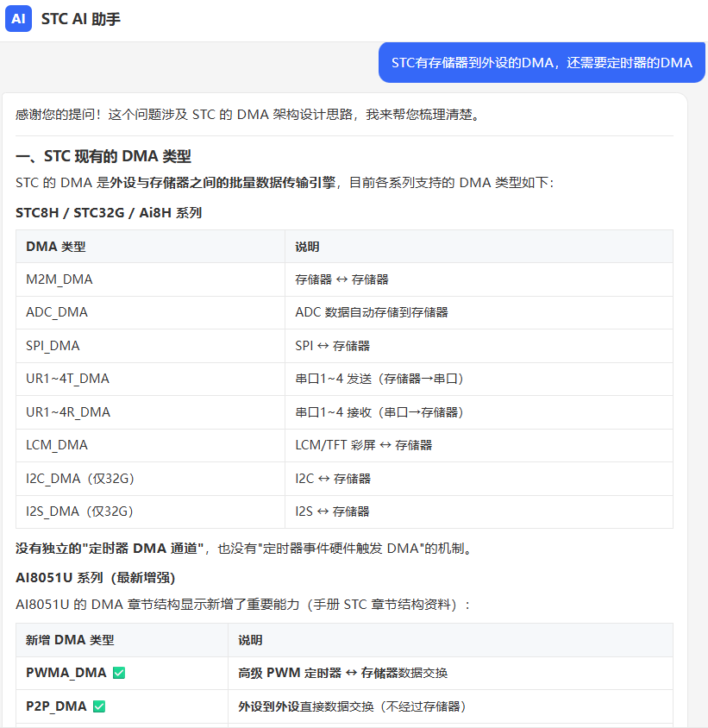Select the ADC_DMA table cell
The height and width of the screenshot is (728, 708).
pyautogui.click(x=150, y=312)
